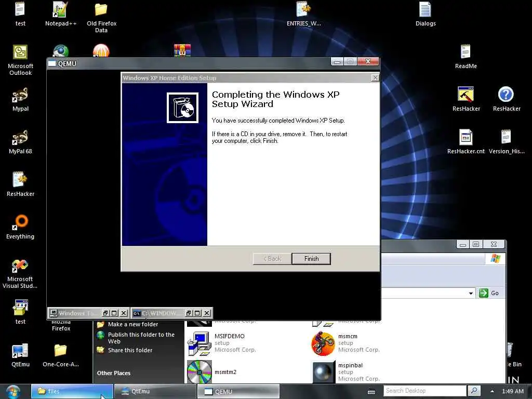The image size is (532, 399).
Task: Launch the Everything search shortcut
Action: [20, 227]
